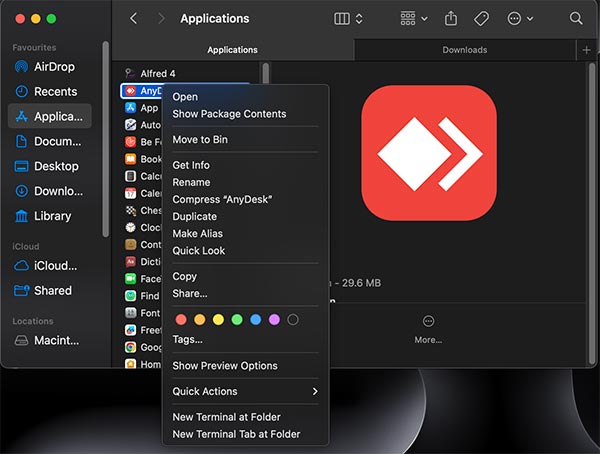Switch to the Downloads tab

[465, 50]
